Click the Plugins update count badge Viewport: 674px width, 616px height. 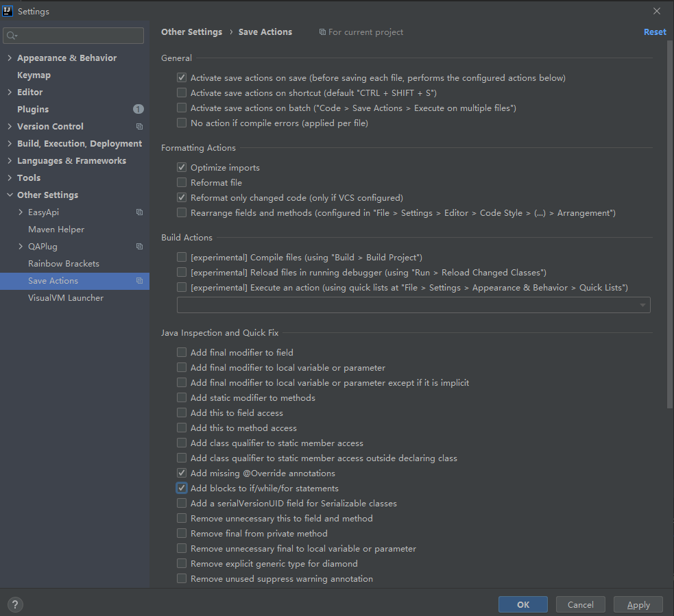[138, 109]
